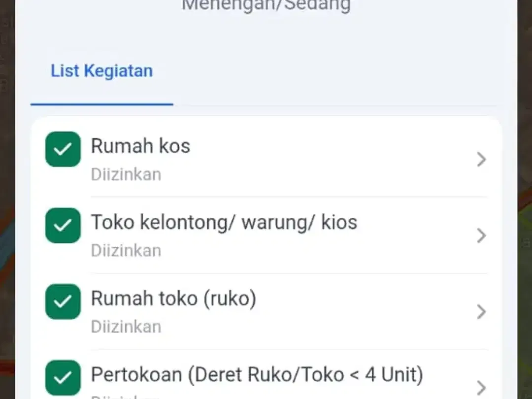This screenshot has height=399, width=532.
Task: Toggle the Toko kelontong/warung/kios checkbox
Action: [x=63, y=226]
